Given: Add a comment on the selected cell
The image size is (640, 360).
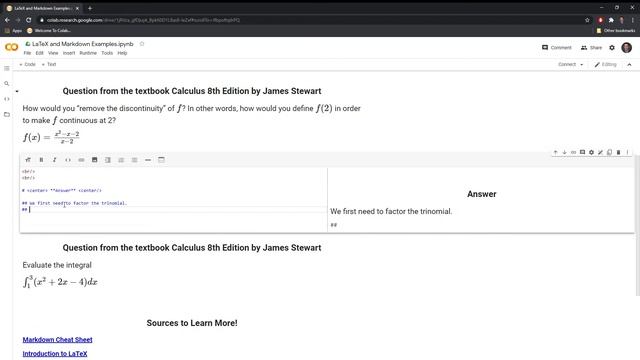Looking at the screenshot, I should tap(582, 152).
